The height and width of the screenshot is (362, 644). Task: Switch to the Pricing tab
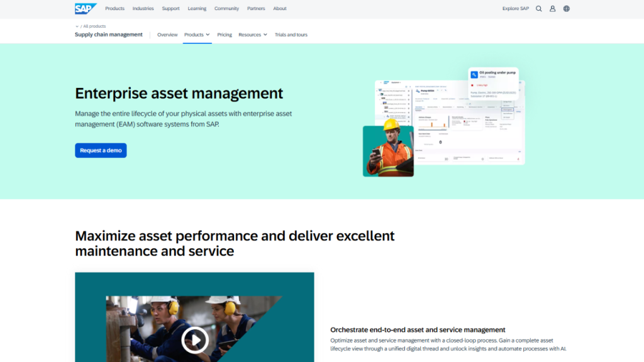point(225,35)
